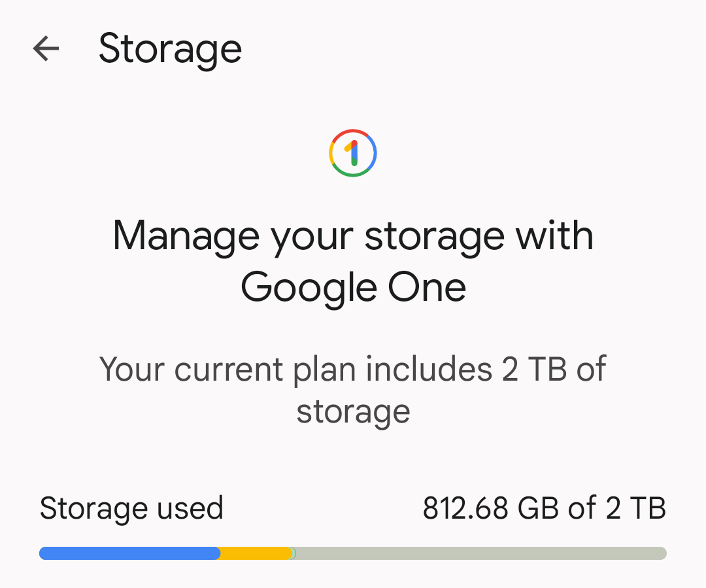Click the yellow segment of storage bar
The height and width of the screenshot is (588, 706).
(x=256, y=553)
